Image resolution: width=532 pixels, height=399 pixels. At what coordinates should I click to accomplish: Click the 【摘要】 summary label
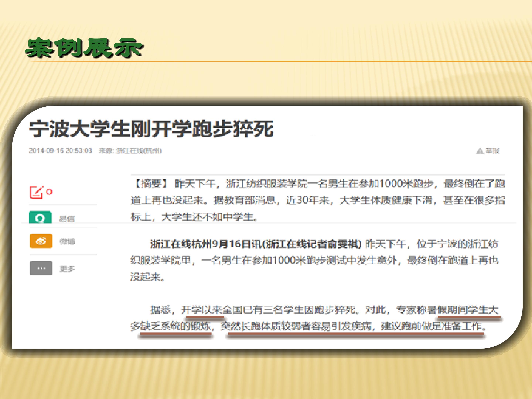click(x=151, y=184)
